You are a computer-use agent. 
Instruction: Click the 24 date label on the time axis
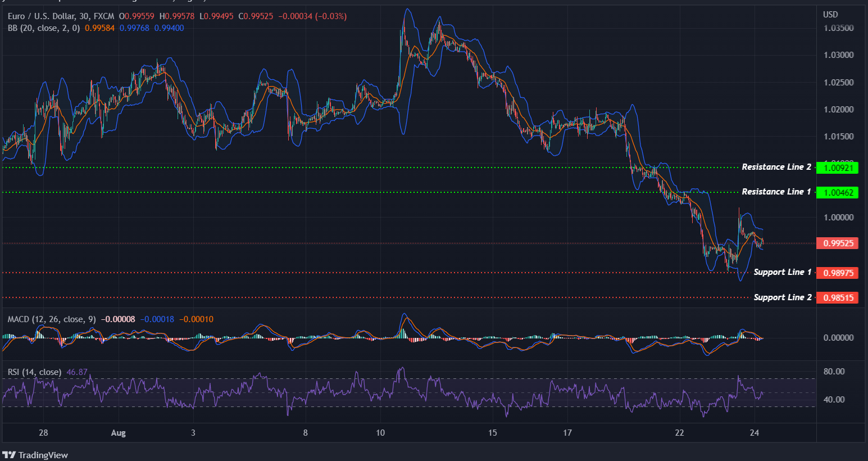click(755, 433)
